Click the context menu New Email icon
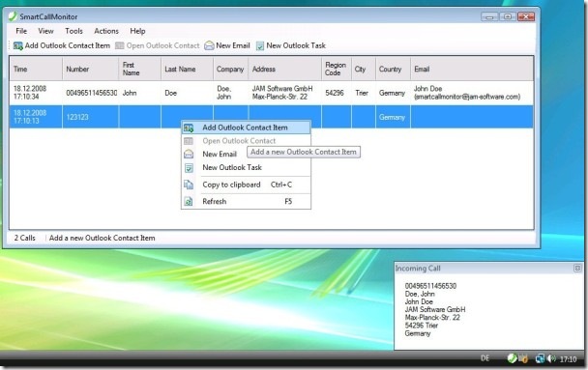 (x=189, y=154)
